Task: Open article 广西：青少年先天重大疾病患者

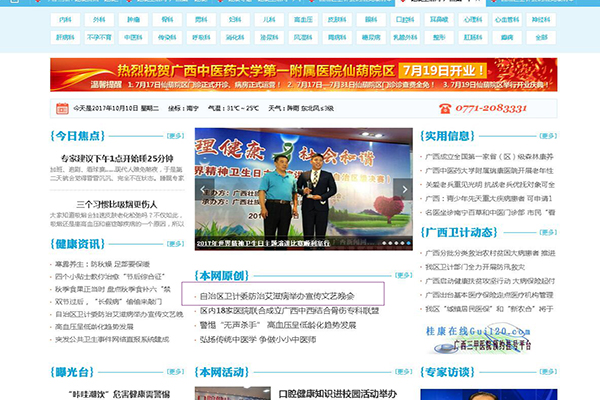Action: tap(489, 199)
